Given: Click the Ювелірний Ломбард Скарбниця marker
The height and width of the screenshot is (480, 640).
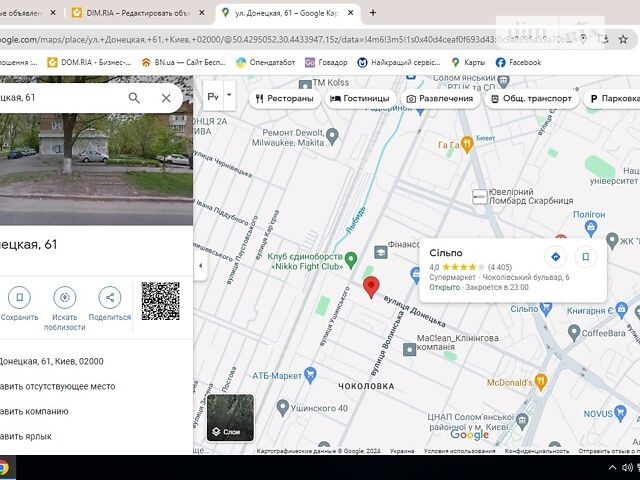Looking at the screenshot, I should coord(480,197).
